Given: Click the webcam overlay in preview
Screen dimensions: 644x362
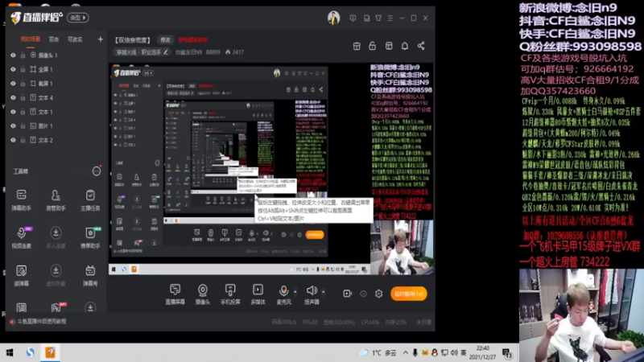Looking at the screenshot, I should tap(402, 247).
